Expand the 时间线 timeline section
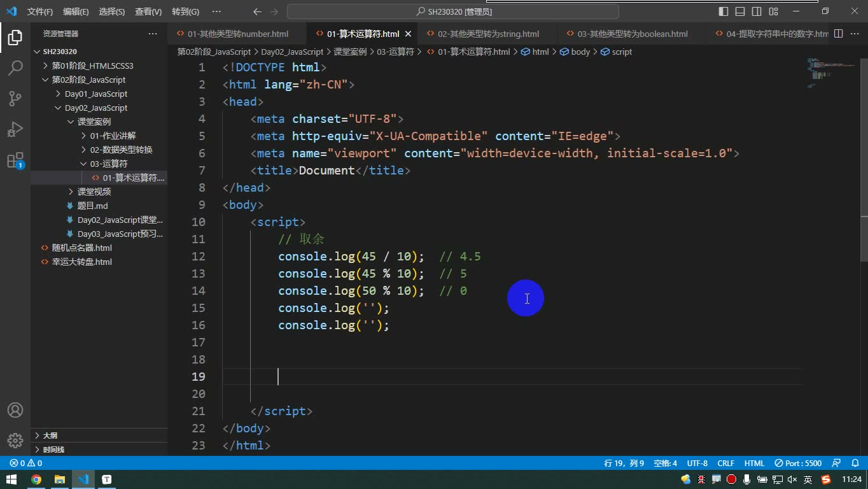Screen dimensions: 868x489 click(99, 450)
